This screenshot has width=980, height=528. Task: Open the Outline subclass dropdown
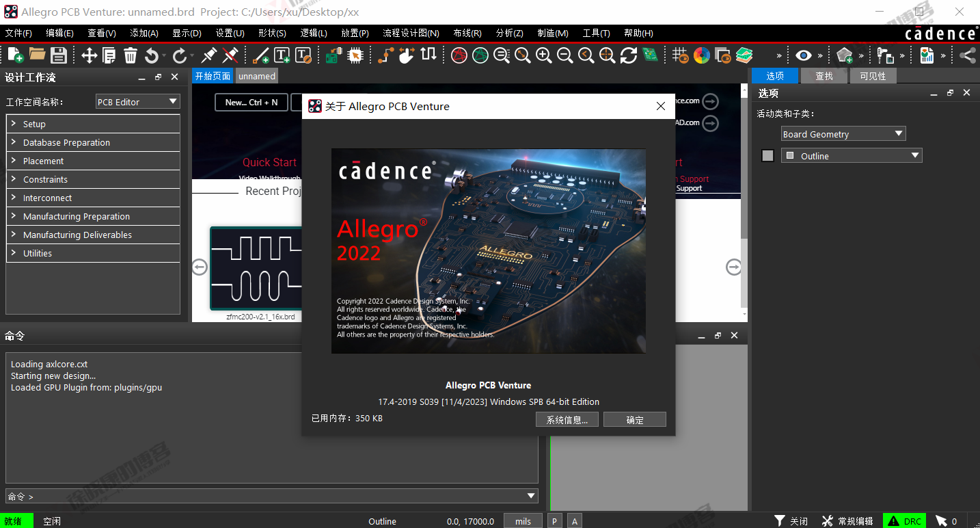[x=852, y=156]
